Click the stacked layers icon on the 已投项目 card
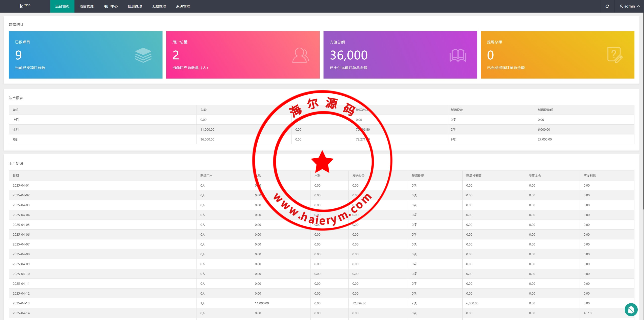Image resolution: width=644 pixels, height=320 pixels. 143,55
